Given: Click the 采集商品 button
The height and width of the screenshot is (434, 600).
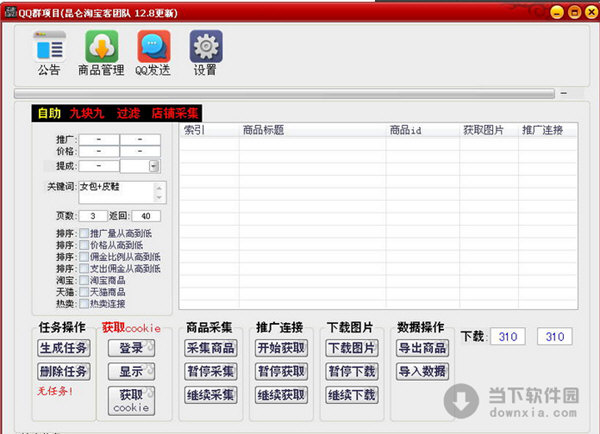Looking at the screenshot, I should tap(211, 348).
